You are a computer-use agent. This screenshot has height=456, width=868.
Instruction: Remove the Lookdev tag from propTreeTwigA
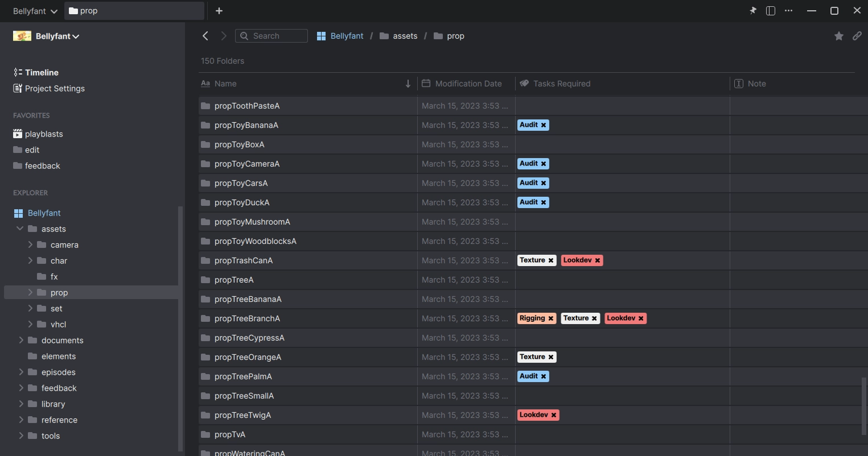554,414
